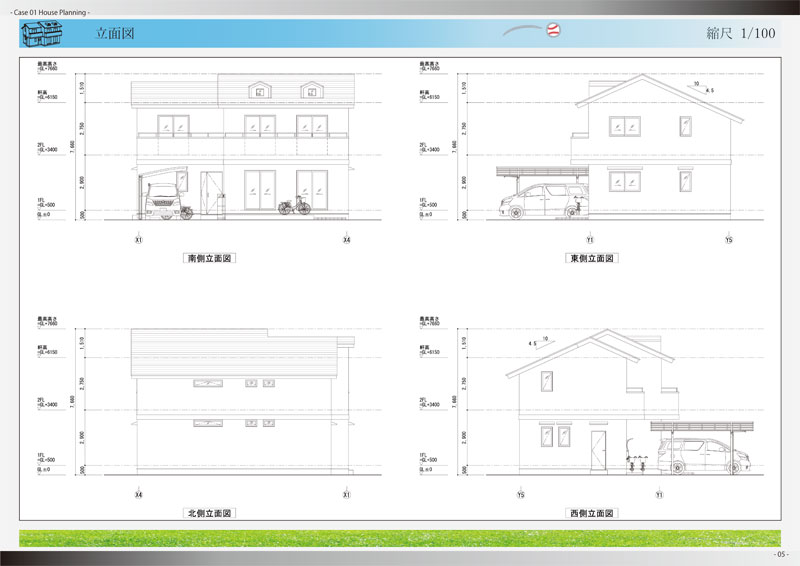Click the 東側立面図 drawing label
Viewport: 800px width, 566px height.
[592, 258]
